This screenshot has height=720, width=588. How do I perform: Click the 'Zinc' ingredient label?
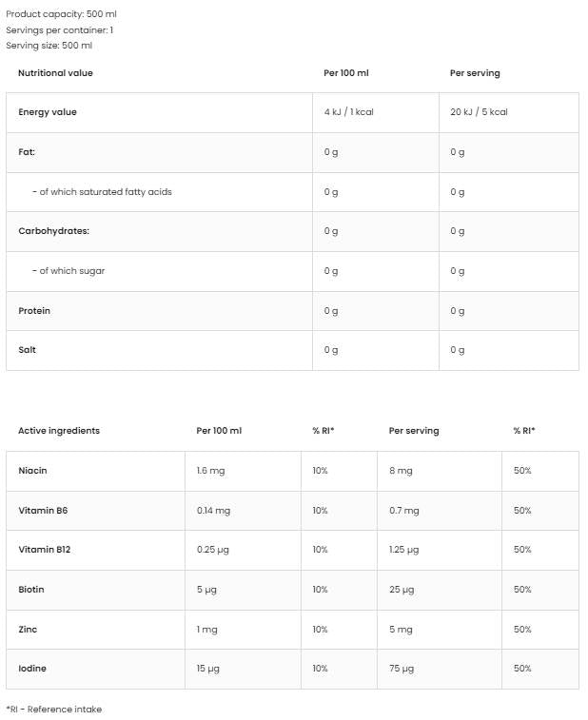[x=29, y=630]
